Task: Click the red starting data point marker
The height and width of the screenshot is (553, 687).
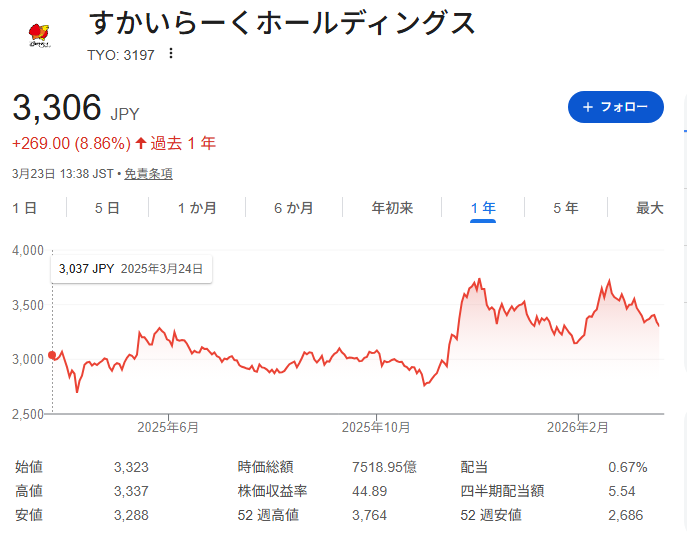Action: coord(52,354)
